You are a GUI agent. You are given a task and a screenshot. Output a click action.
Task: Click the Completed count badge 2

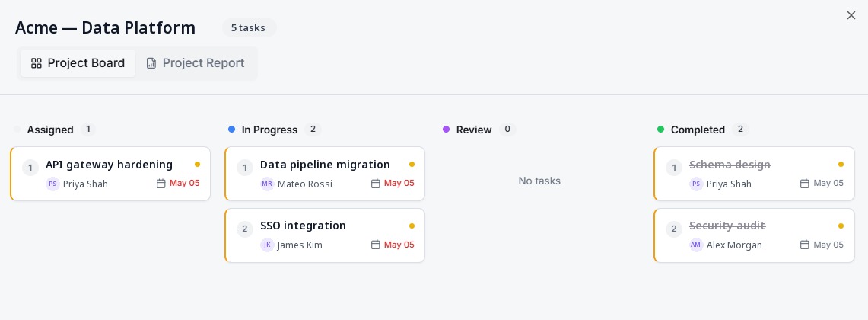click(740, 130)
